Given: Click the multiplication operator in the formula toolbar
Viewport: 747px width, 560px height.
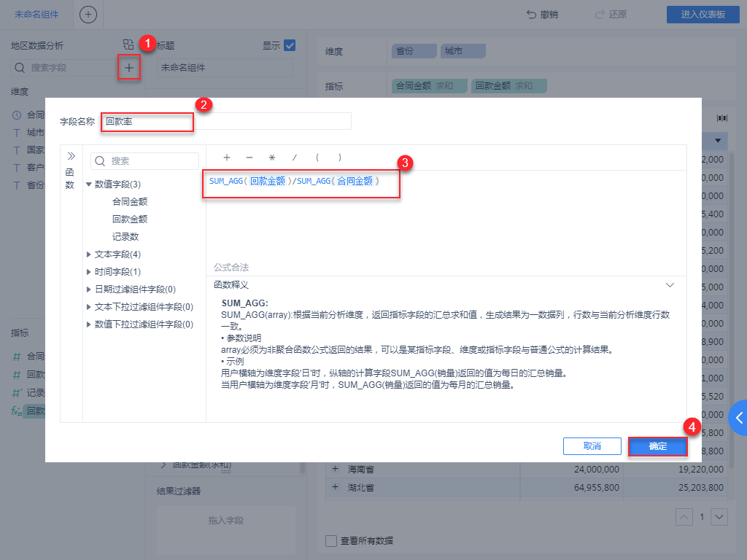Looking at the screenshot, I should (x=271, y=157).
